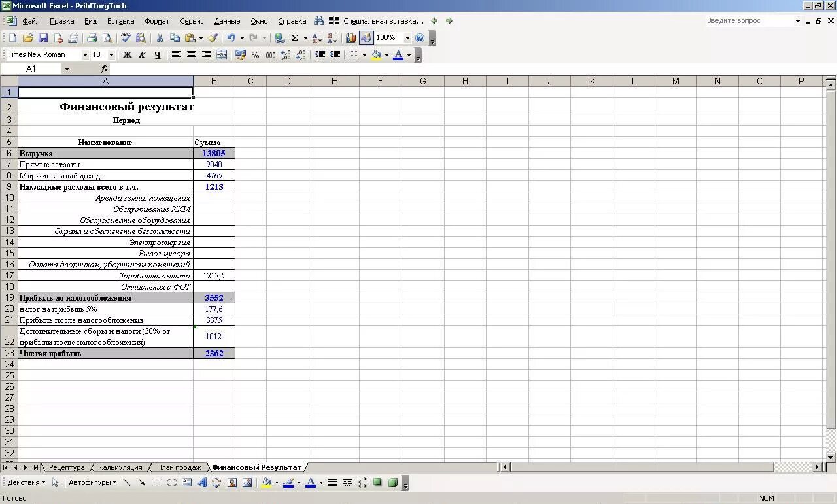Select the Rectangle drawing tool
Screen dimensions: 837x504
157,482
